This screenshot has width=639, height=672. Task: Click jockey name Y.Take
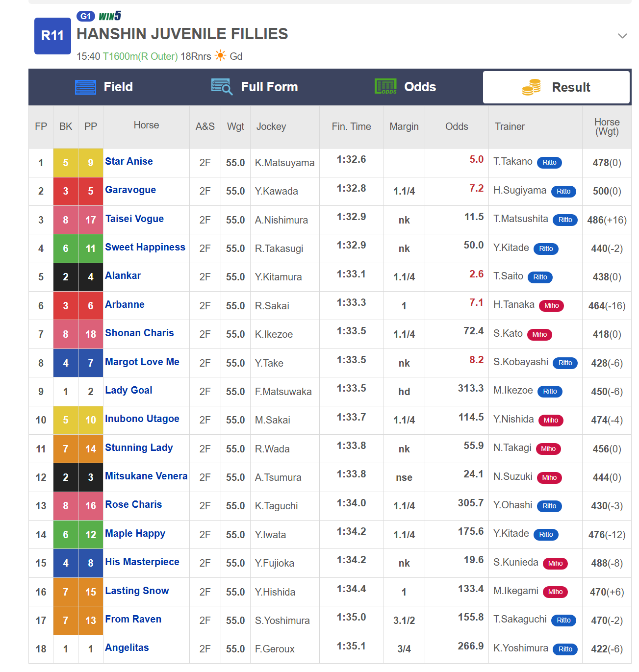pyautogui.click(x=269, y=363)
